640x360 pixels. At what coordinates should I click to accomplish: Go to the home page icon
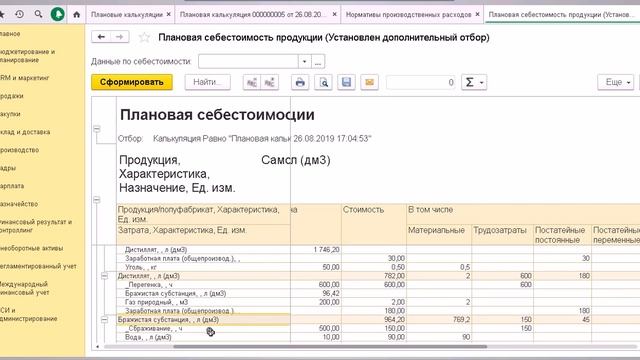[x=76, y=15]
